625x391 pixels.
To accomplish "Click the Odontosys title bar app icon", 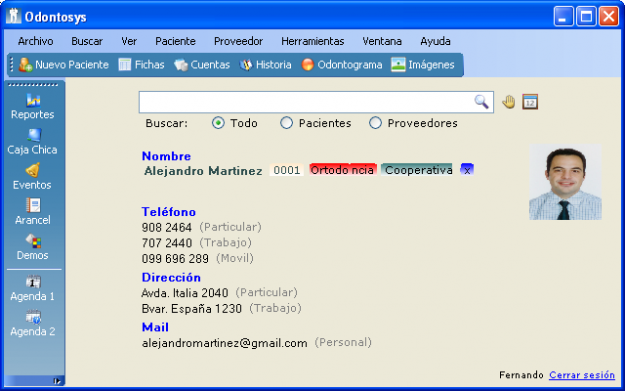I will [x=13, y=16].
